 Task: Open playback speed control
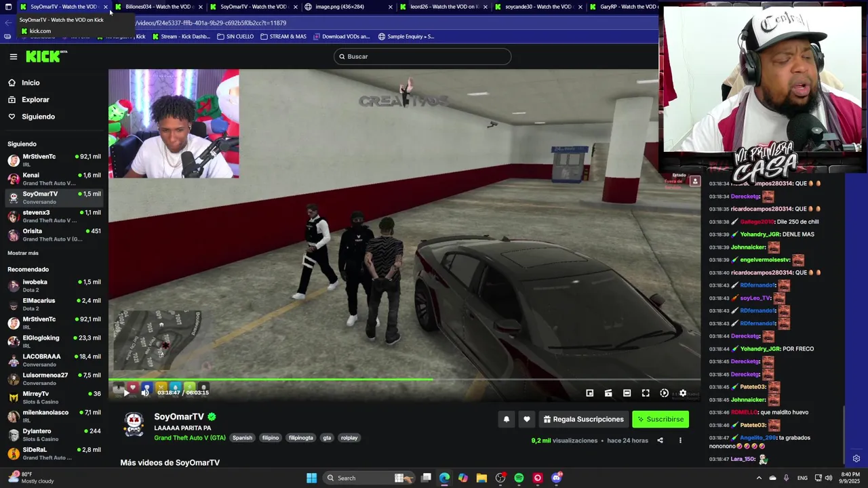665,393
